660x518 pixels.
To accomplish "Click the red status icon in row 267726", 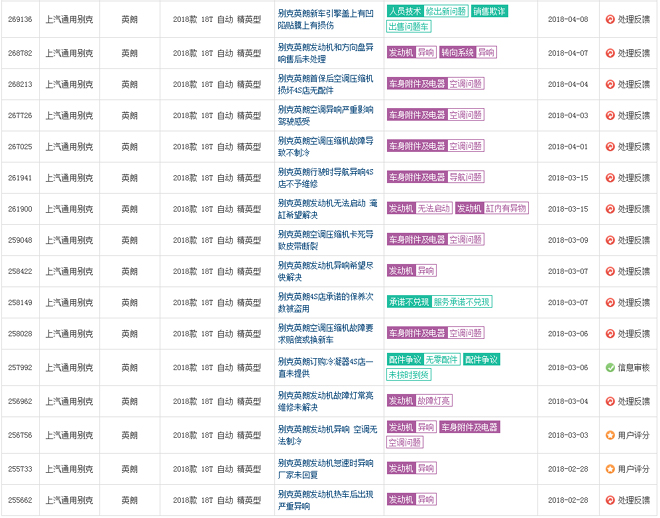I will coord(610,115).
